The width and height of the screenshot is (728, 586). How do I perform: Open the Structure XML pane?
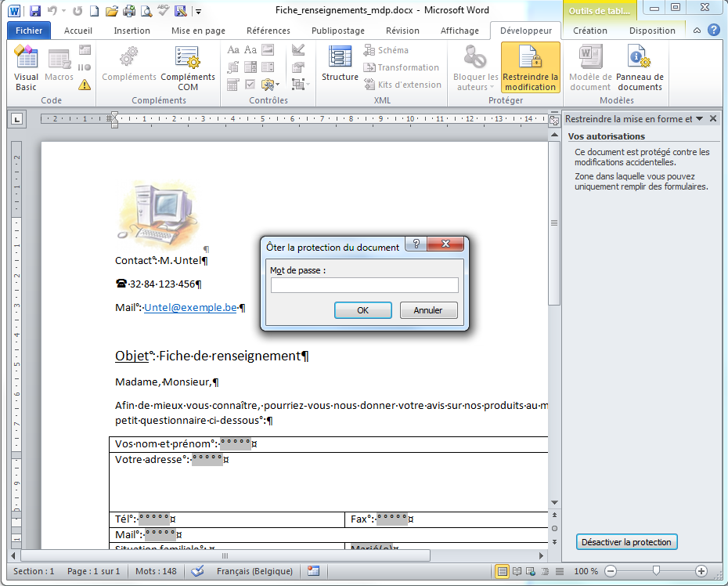point(340,63)
